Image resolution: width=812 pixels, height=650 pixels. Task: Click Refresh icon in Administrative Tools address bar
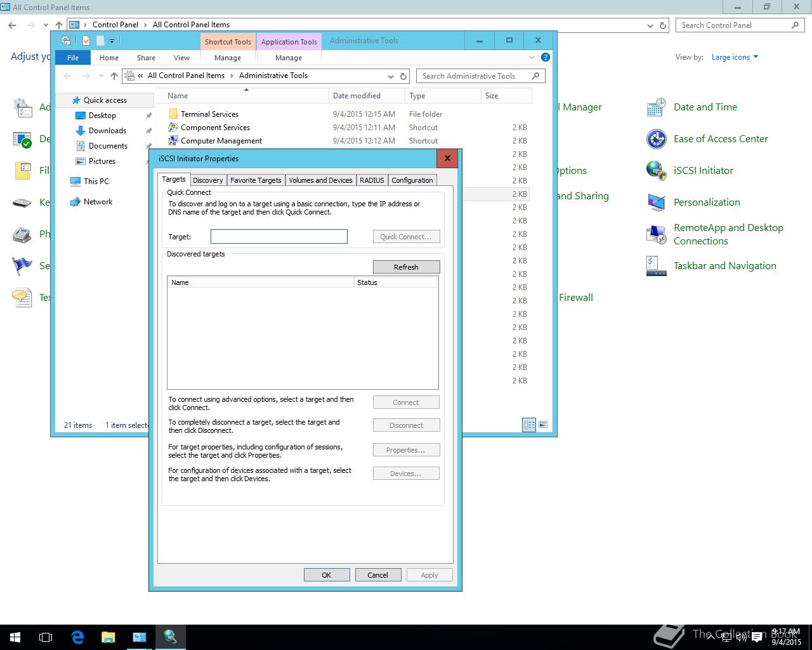click(403, 76)
